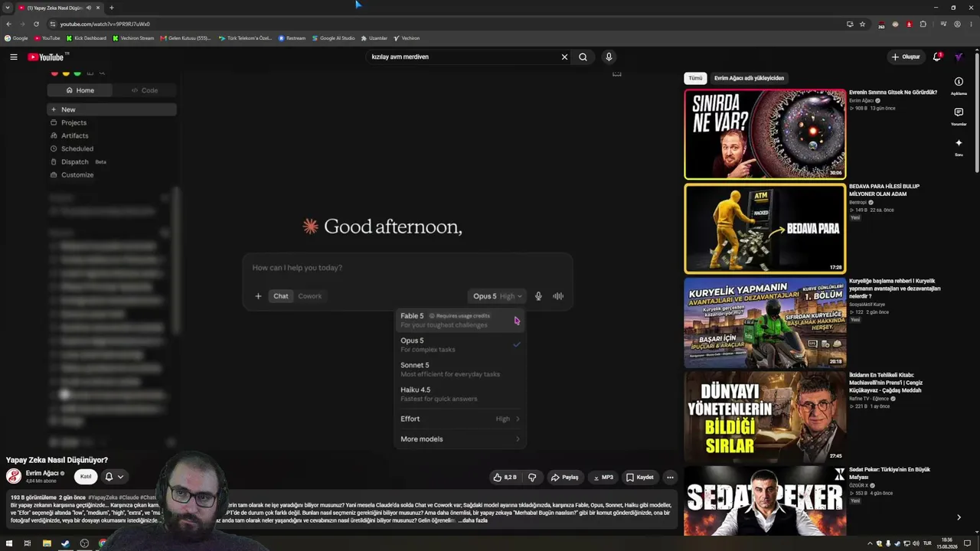The width and height of the screenshot is (980, 551).
Task: Open the Opus 5 High model dropdown
Action: pos(498,296)
